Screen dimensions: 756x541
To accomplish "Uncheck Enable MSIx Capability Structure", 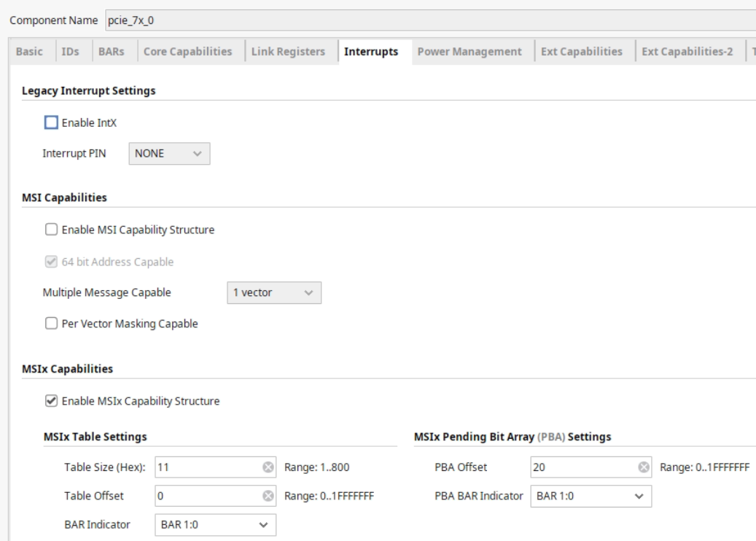I will (x=51, y=401).
